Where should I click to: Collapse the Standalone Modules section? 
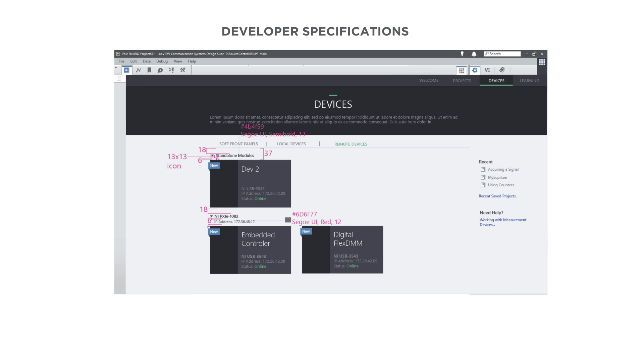[x=212, y=156]
